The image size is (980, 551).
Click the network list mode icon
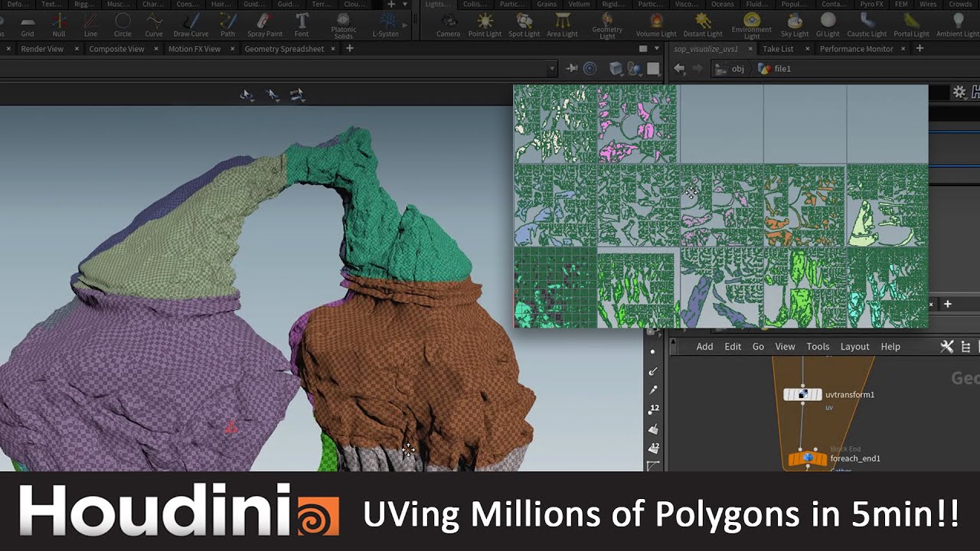[x=965, y=347]
